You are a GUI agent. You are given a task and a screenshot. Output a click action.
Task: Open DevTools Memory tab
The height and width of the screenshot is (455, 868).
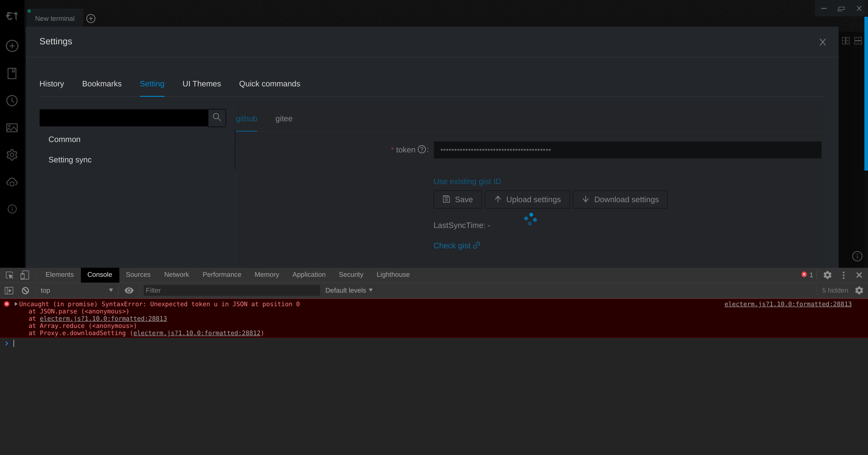(267, 275)
